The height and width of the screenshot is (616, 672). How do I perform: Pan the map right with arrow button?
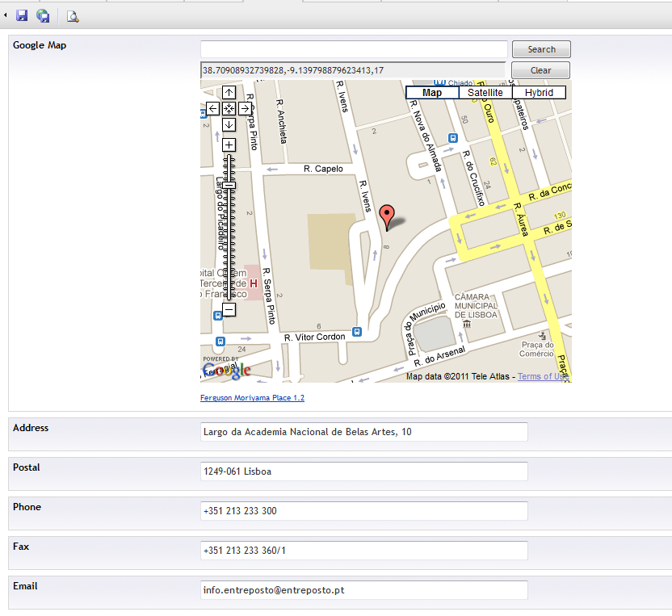(245, 108)
